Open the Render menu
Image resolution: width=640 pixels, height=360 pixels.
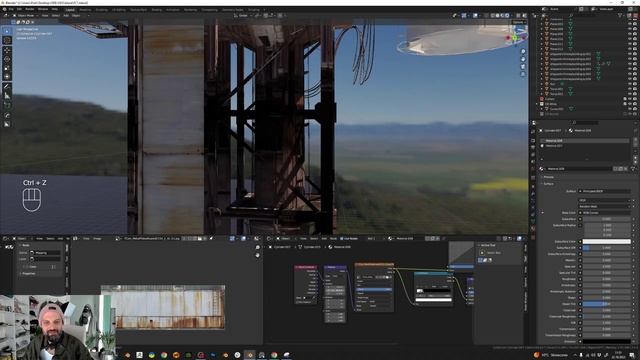coord(30,9)
